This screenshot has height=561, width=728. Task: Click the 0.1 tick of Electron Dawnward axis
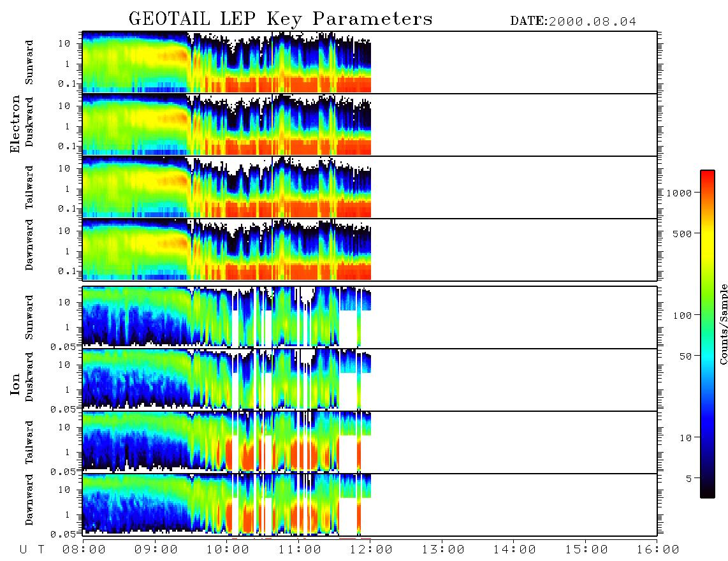click(66, 271)
